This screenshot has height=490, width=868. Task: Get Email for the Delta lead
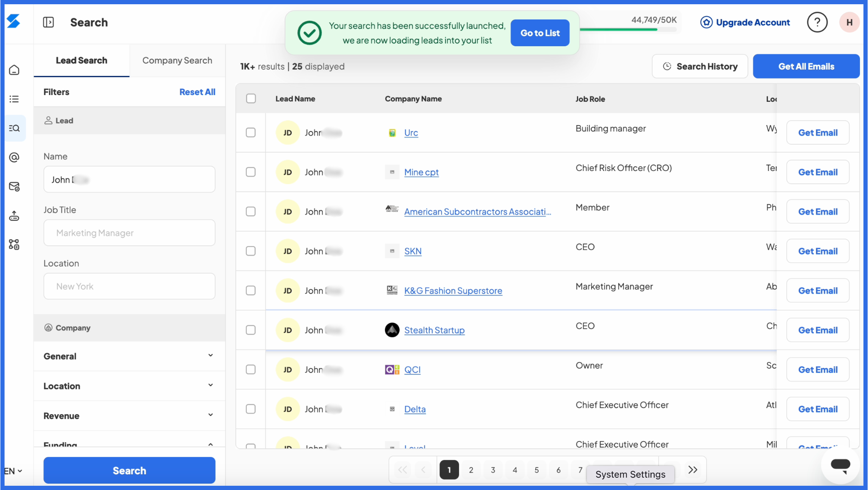(x=818, y=409)
